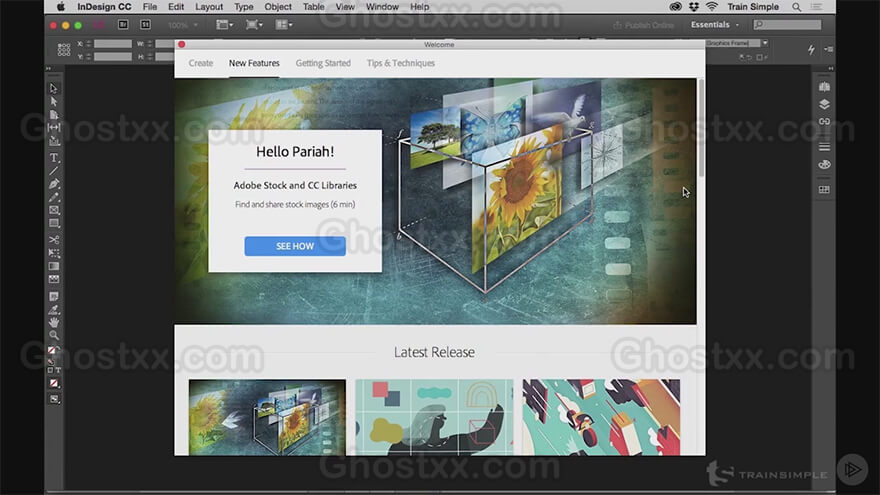Select the Gradient Swatch tool
Image resolution: width=880 pixels, height=495 pixels.
click(x=54, y=266)
